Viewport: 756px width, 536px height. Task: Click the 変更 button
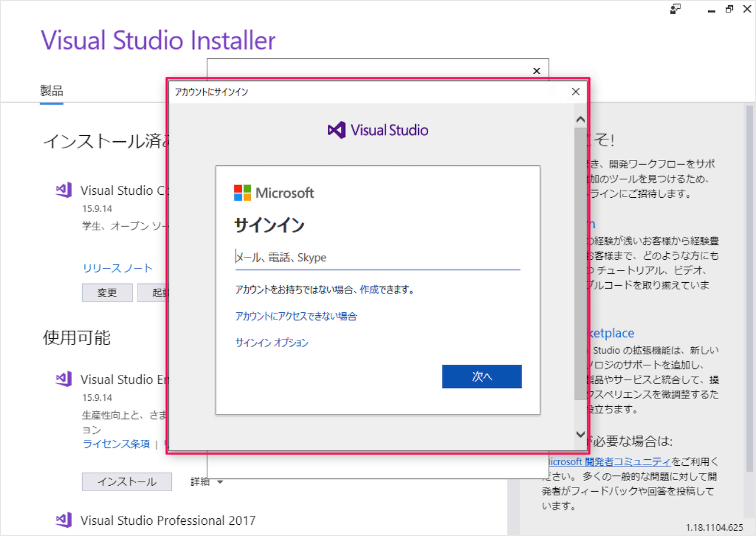(107, 293)
